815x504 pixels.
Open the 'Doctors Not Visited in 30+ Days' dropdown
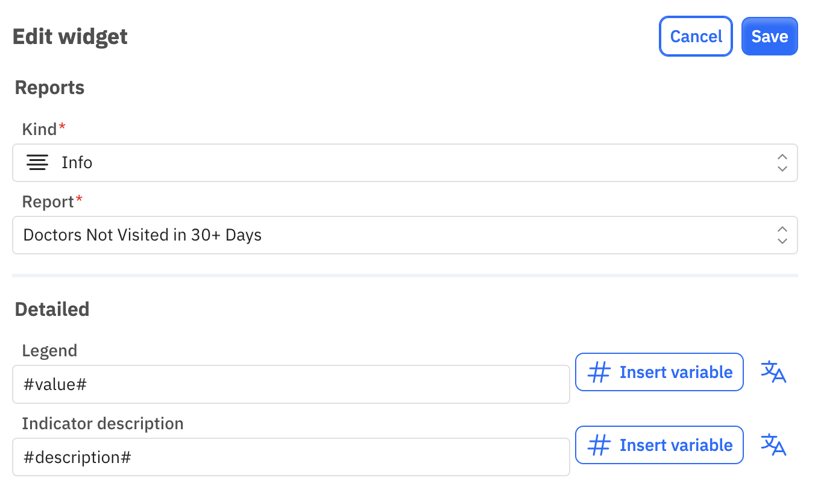(x=405, y=235)
